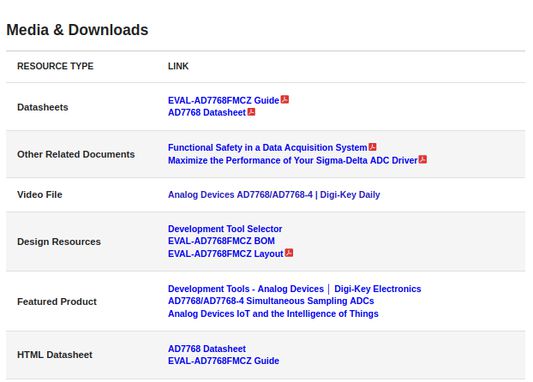Screen dimensions: 533x382
Task: Open Maximize the Performance of Sigma-Delta ADC Driver
Action: pyautogui.click(x=292, y=160)
